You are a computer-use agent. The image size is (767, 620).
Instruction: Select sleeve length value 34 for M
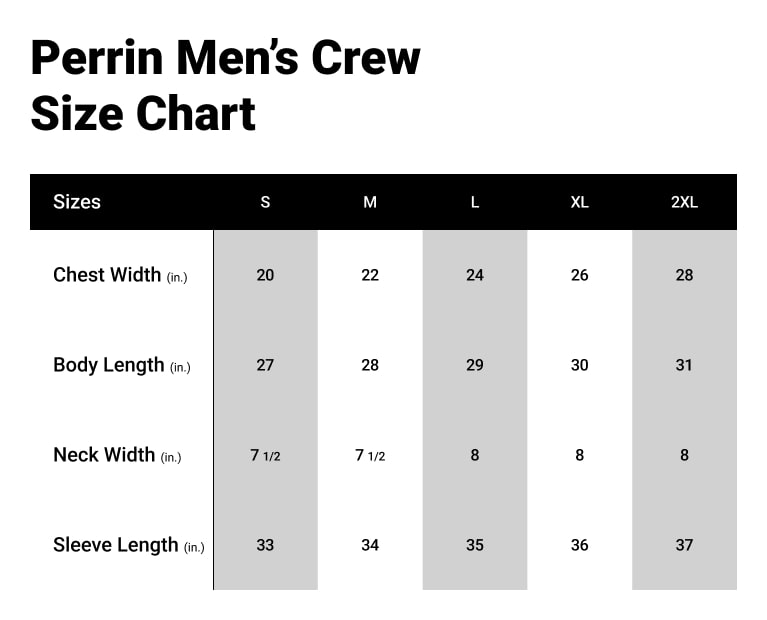tap(370, 545)
